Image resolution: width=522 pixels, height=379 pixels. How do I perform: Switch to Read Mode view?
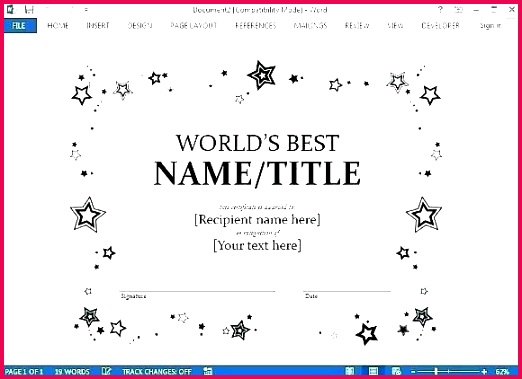350,371
